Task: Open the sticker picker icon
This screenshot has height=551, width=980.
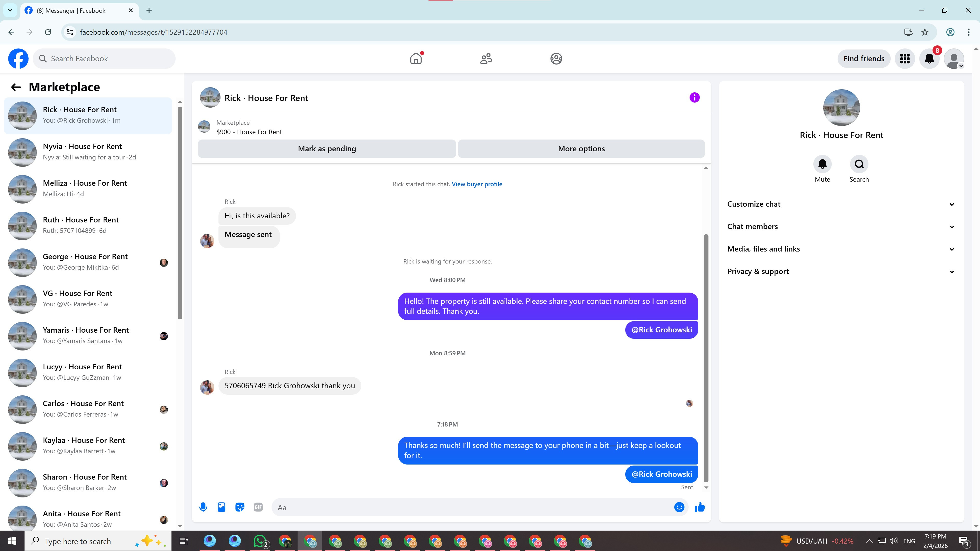Action: tap(240, 507)
